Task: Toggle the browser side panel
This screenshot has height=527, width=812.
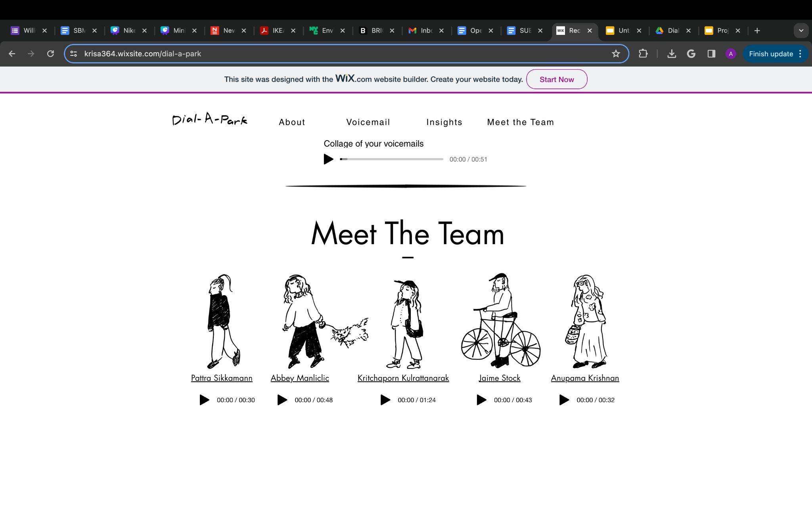Action: 711,54
